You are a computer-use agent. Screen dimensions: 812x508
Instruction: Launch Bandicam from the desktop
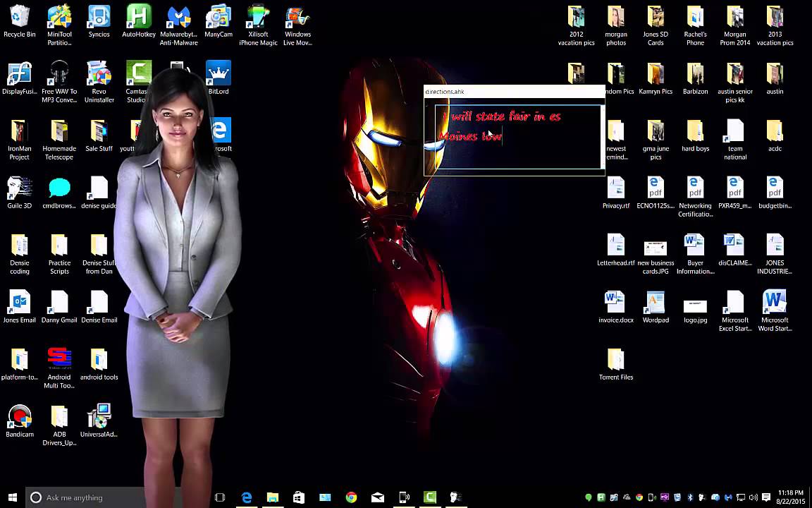point(20,421)
